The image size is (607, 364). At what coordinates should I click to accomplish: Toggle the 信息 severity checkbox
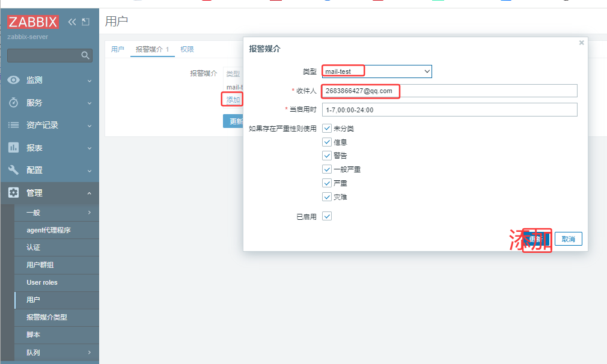click(327, 142)
